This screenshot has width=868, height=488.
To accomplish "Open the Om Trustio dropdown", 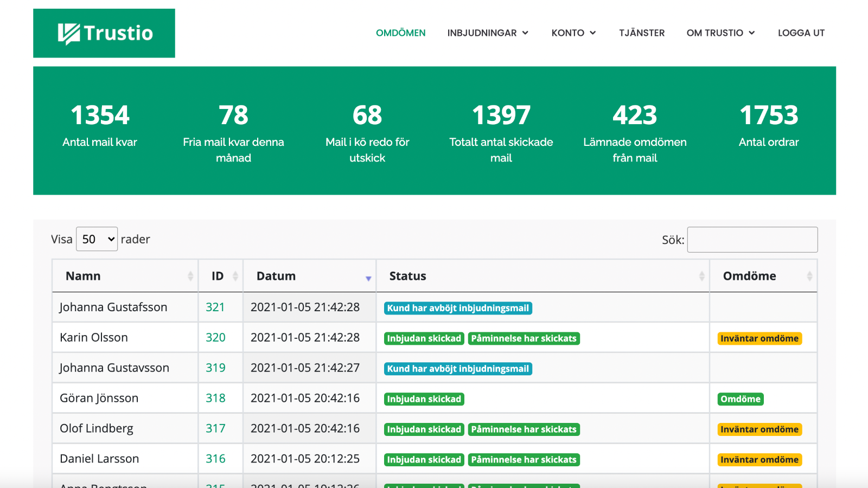I will tap(720, 33).
